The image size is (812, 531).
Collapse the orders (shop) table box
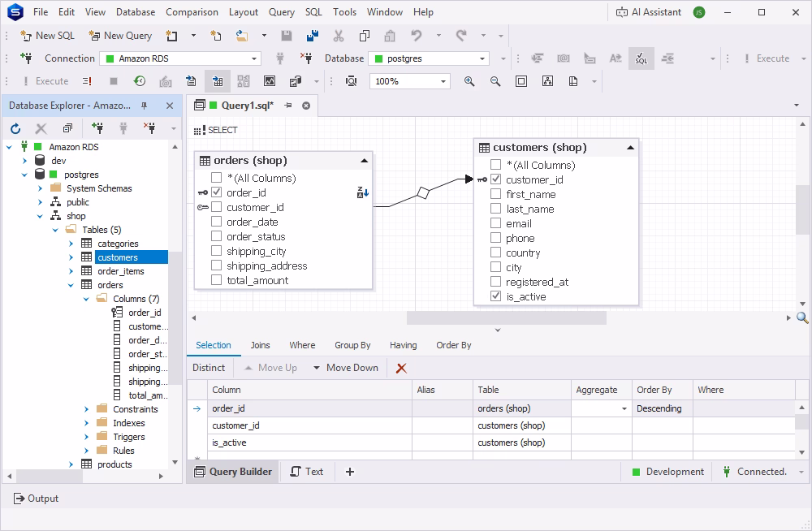[364, 161]
